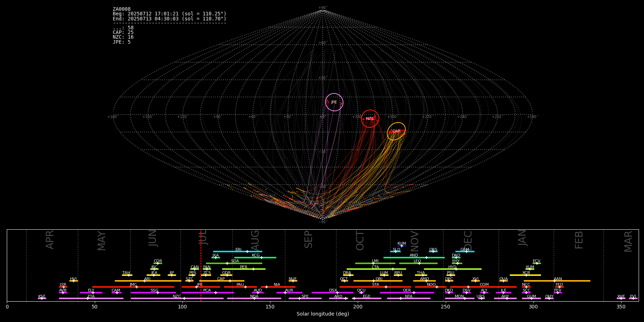Viewport: 644px width, 322px height.
Task: Select the PAU shower bar label
Action: click(240, 285)
